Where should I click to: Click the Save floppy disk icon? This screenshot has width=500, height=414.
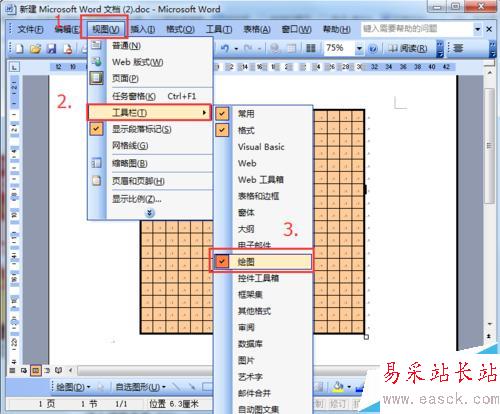coord(51,49)
